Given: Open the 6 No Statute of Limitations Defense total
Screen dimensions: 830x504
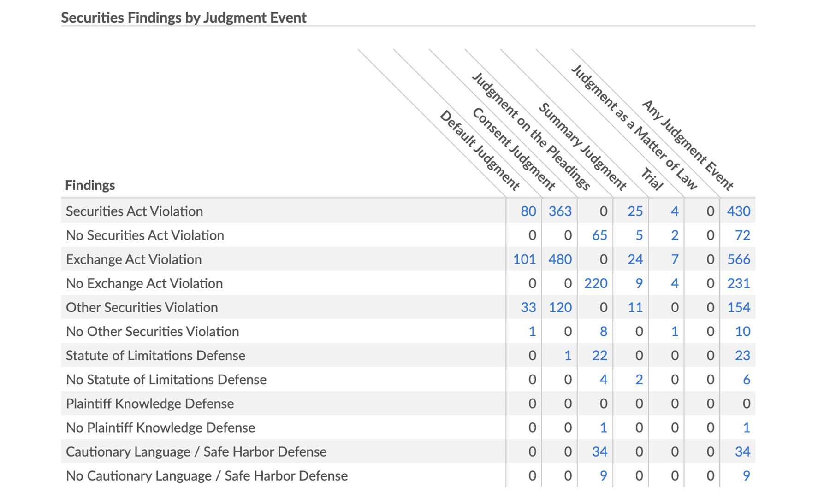Looking at the screenshot, I should [x=746, y=379].
